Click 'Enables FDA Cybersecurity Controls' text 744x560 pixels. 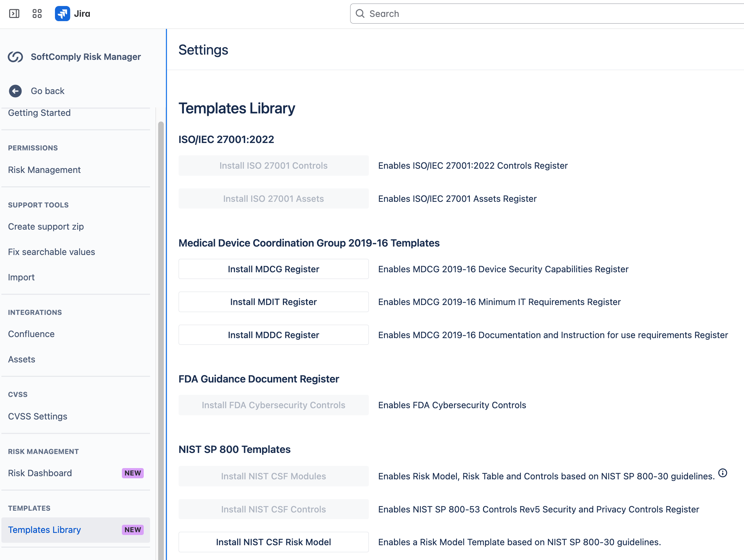tap(452, 405)
